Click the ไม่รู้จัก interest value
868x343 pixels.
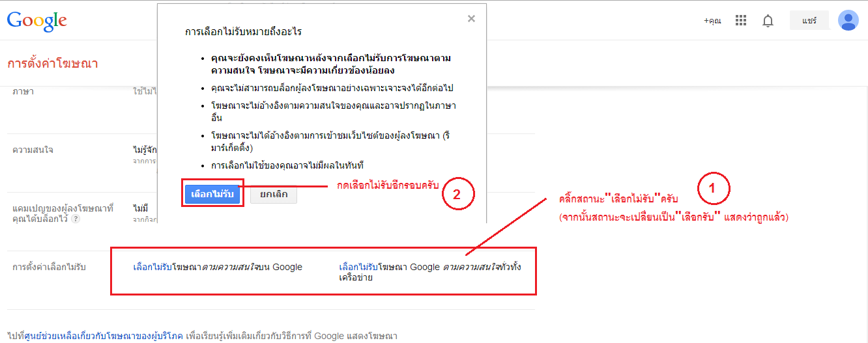click(x=145, y=150)
